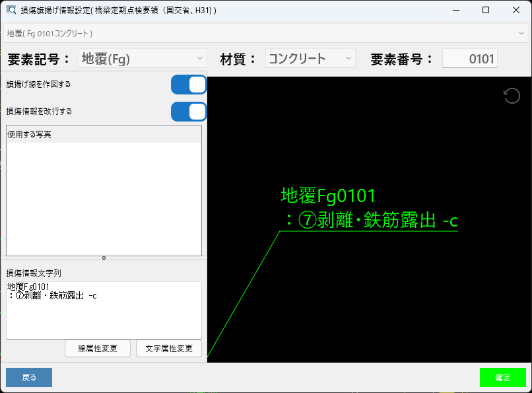Click the 要素番号 0101 field

click(x=470, y=59)
